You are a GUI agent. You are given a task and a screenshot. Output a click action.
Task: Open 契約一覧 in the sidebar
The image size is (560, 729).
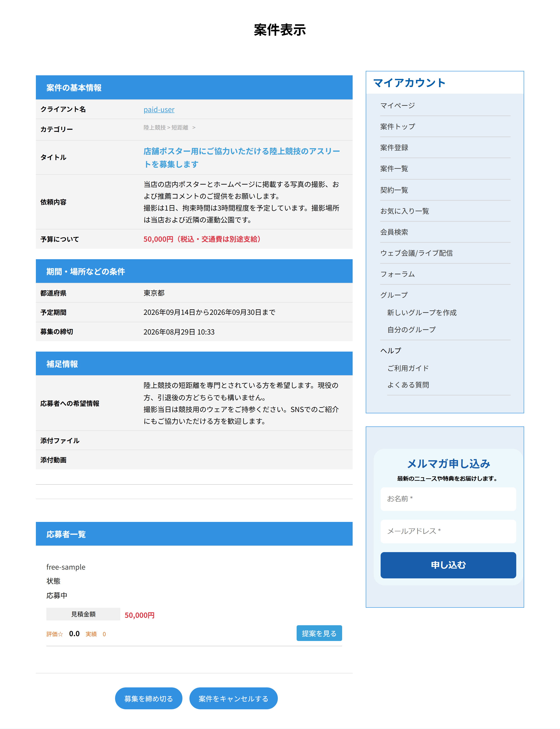click(x=394, y=190)
